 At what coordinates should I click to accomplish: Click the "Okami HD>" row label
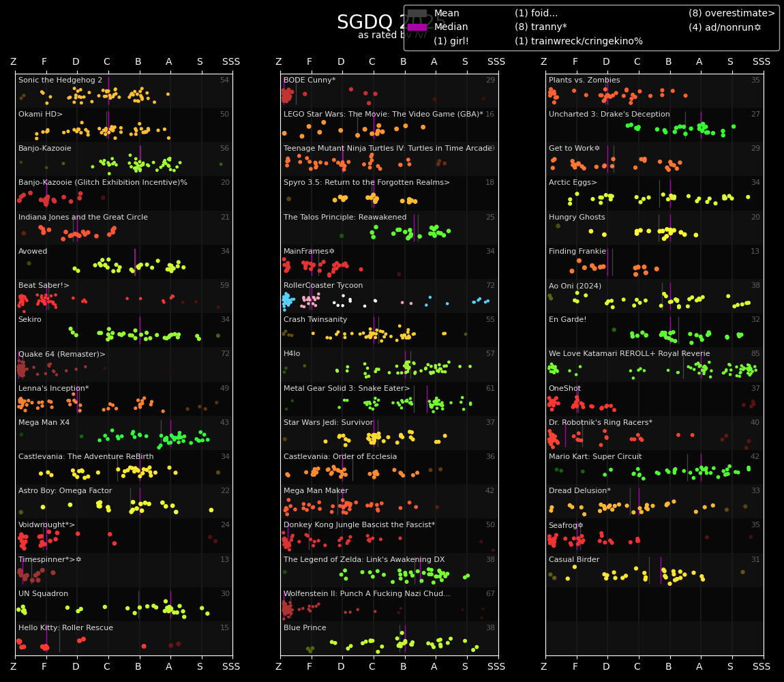[40, 114]
